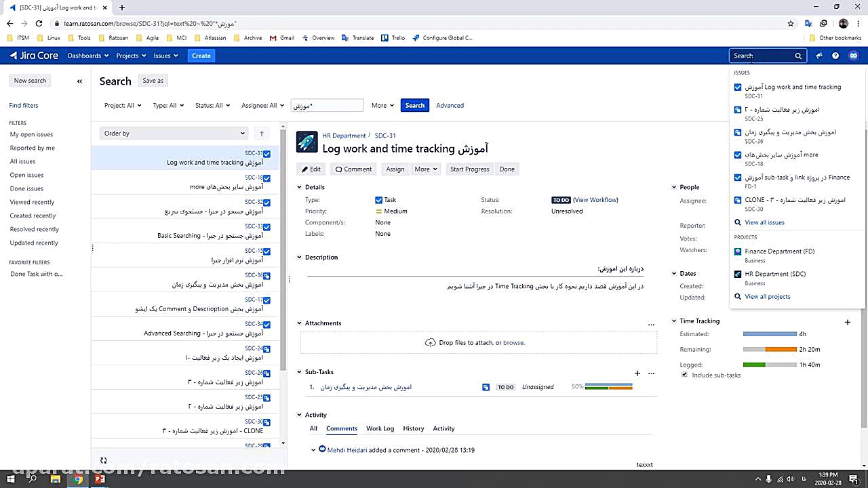Click the Jira Core logo

point(34,56)
